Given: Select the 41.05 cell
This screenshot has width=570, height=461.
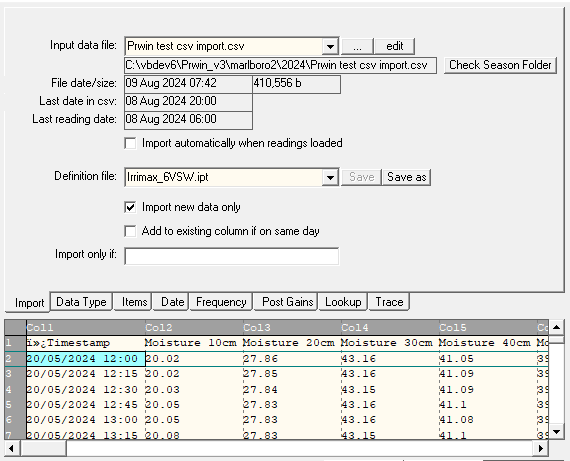Looking at the screenshot, I should [x=488, y=359].
